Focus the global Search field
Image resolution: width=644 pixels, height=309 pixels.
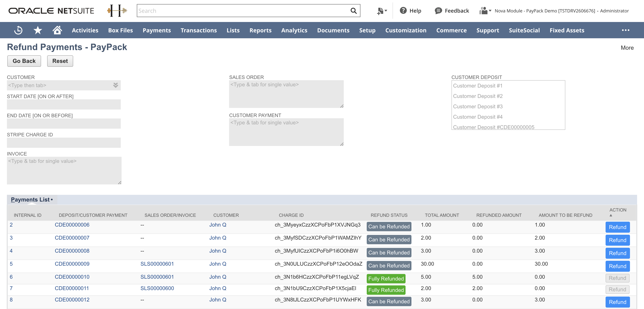coord(244,11)
